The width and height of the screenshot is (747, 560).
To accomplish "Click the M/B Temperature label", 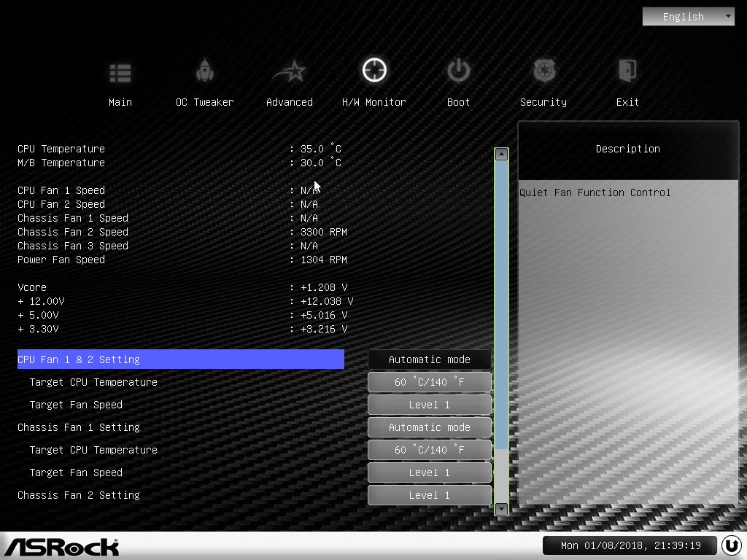I will 61,163.
